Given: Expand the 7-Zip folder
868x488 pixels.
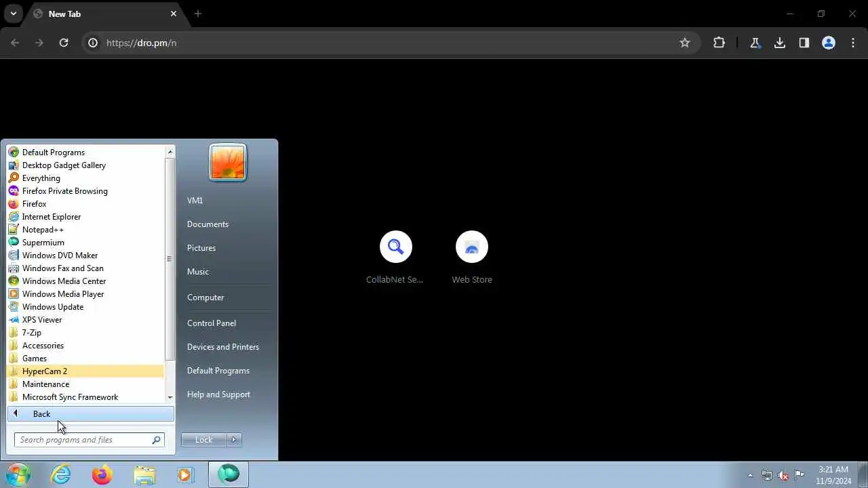Looking at the screenshot, I should click(x=85, y=333).
